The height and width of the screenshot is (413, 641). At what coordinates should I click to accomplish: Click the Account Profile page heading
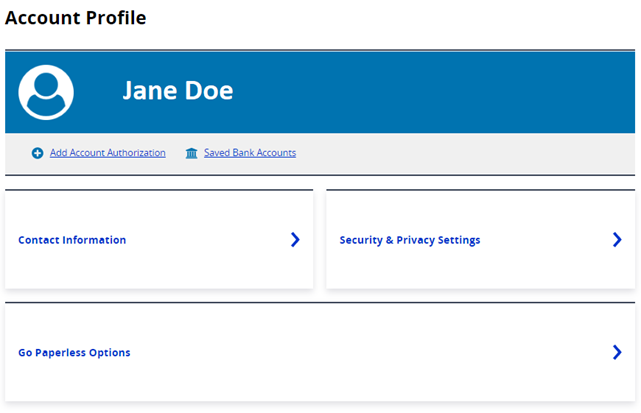76,18
